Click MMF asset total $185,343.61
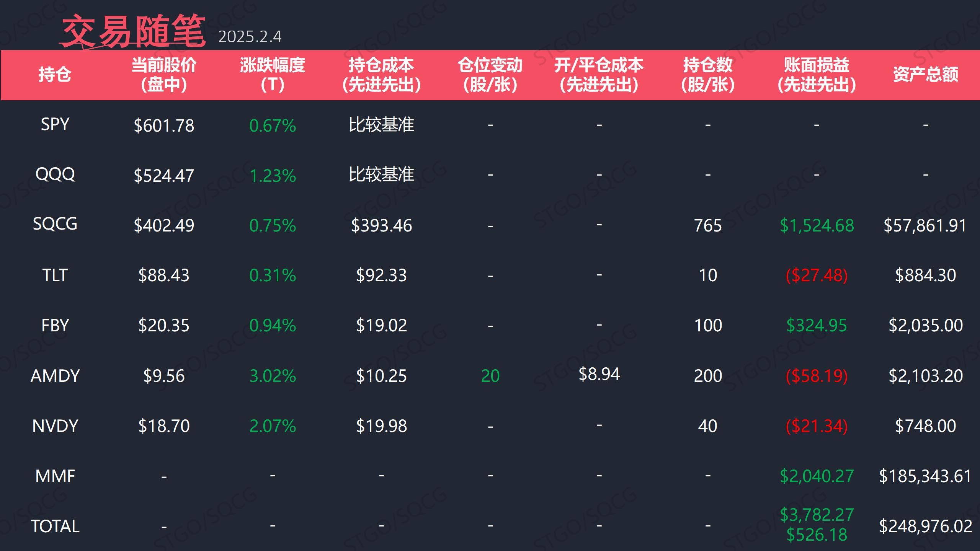Image resolution: width=980 pixels, height=551 pixels. click(x=926, y=476)
